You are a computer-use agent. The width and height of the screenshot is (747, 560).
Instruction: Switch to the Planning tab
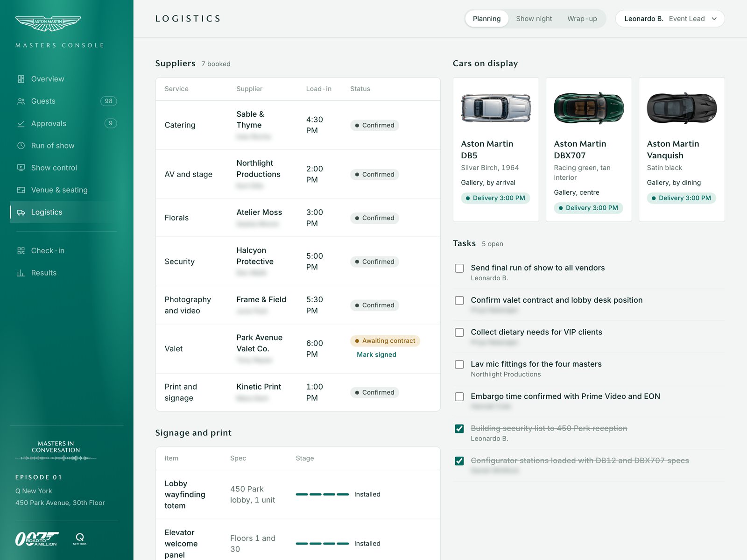tap(486, 19)
